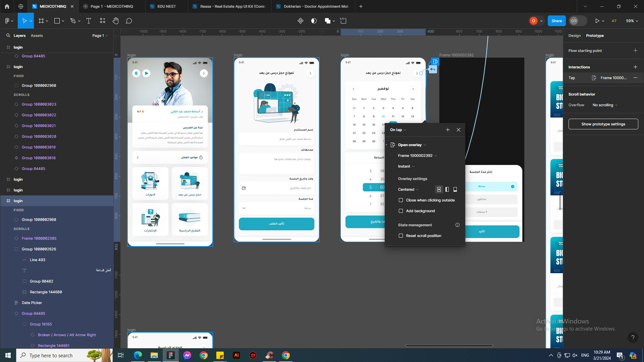
Task: Switch to the Assets tab
Action: click(x=37, y=36)
